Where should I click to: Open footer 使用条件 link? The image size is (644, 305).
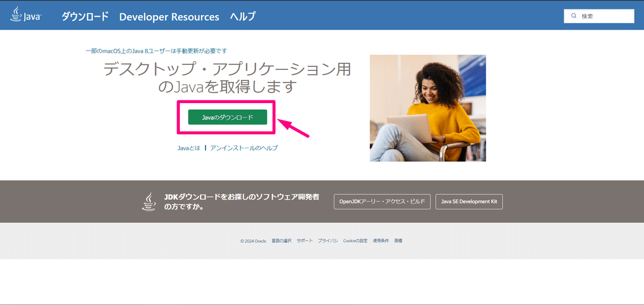[x=381, y=241]
